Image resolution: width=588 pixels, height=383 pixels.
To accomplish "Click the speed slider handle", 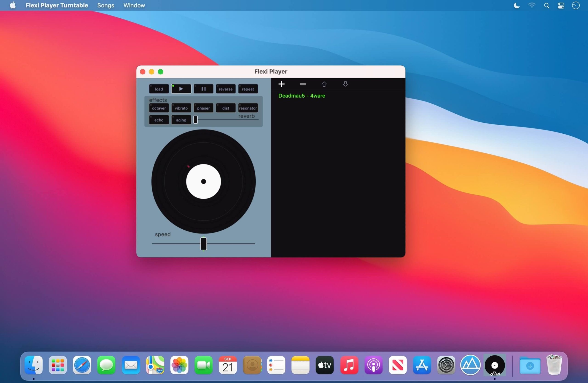I will (203, 244).
